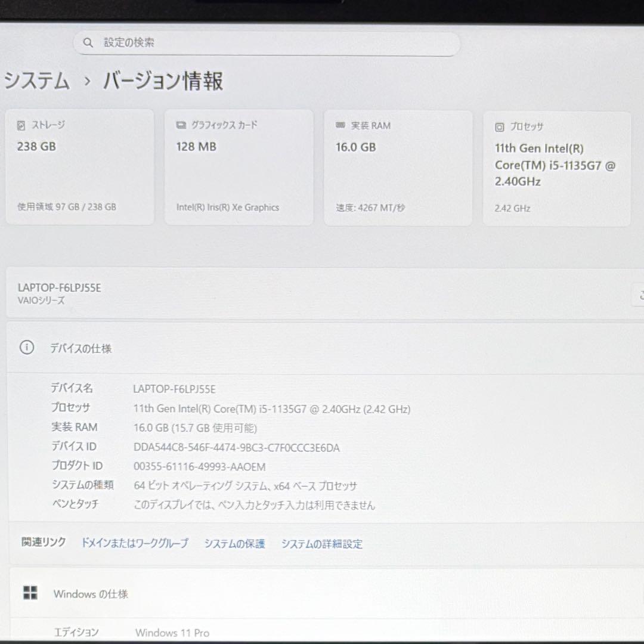Click the search magnifier icon
The height and width of the screenshot is (644, 644).
pos(88,42)
